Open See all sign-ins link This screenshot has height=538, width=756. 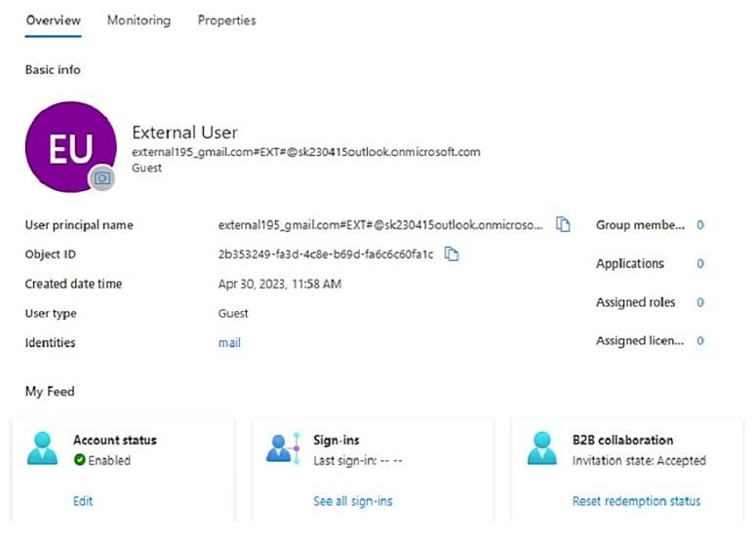click(352, 501)
